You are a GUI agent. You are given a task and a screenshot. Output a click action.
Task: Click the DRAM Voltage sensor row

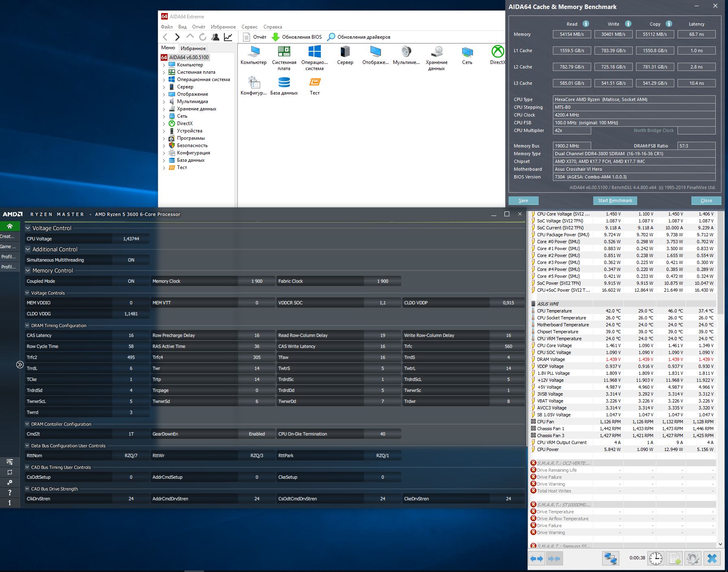click(x=623, y=359)
